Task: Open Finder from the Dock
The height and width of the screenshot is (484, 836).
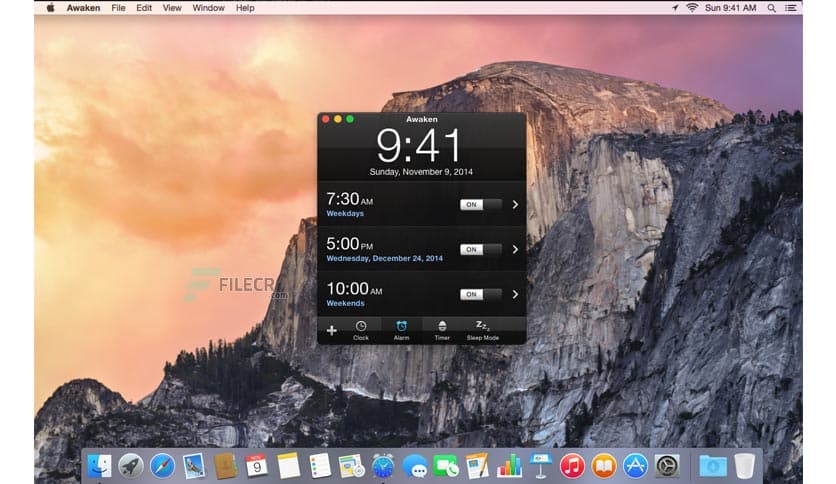Action: click(x=99, y=466)
